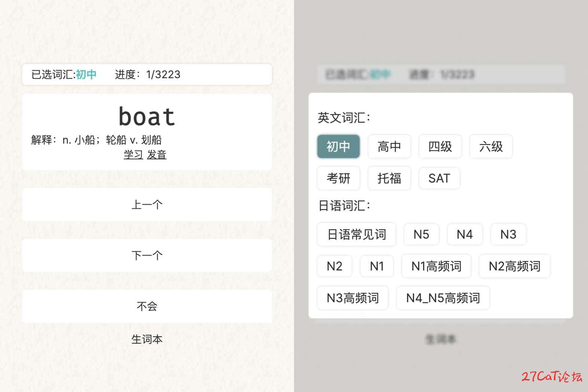The width and height of the screenshot is (588, 392).
Task: Select the 初中 vocabulary option
Action: point(339,146)
